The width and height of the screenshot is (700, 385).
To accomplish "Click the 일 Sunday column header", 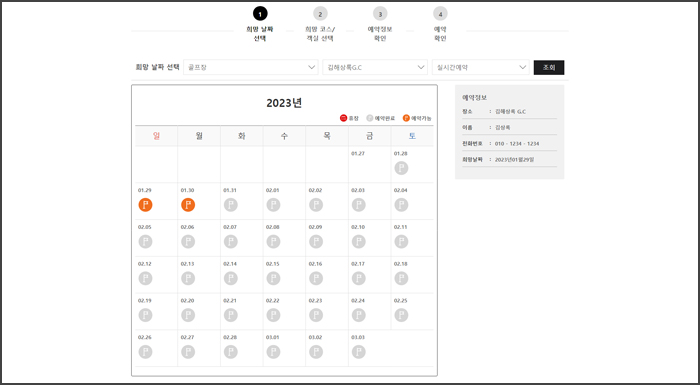I will (156, 136).
